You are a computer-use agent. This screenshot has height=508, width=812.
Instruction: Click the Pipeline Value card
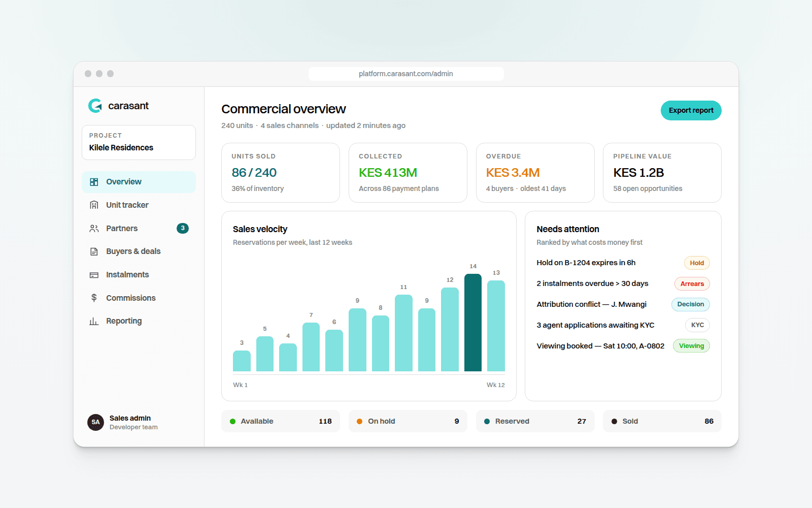[662, 173]
